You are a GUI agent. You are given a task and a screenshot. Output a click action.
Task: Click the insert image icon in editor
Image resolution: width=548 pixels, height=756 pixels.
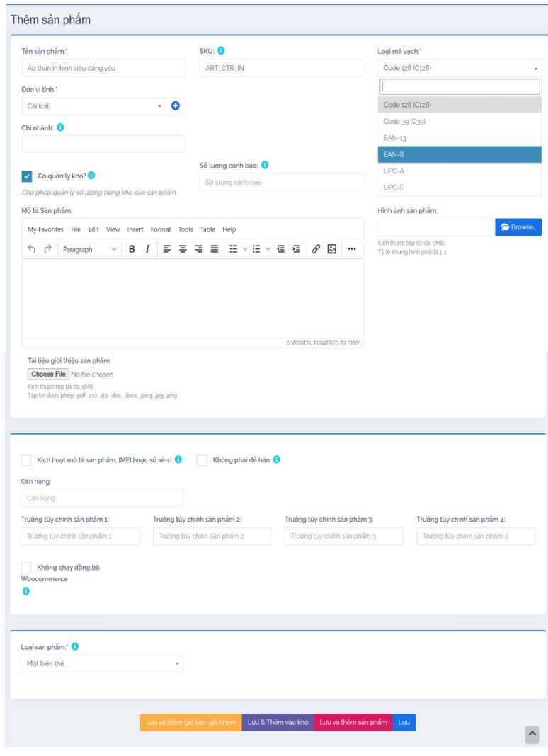(x=331, y=249)
